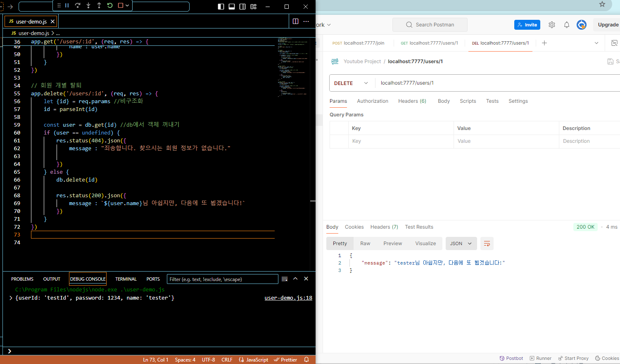The width and height of the screenshot is (620, 364).
Task: Open the POST localhost:7777/join request tab
Action: click(x=359, y=43)
